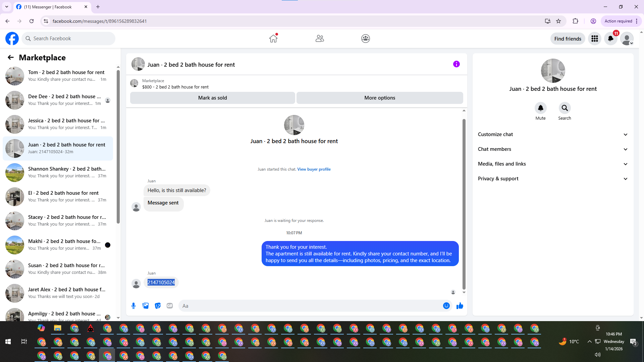Click the chat conversation vertical scrollbar
Viewport: 644px width, 362px height.
point(464,201)
